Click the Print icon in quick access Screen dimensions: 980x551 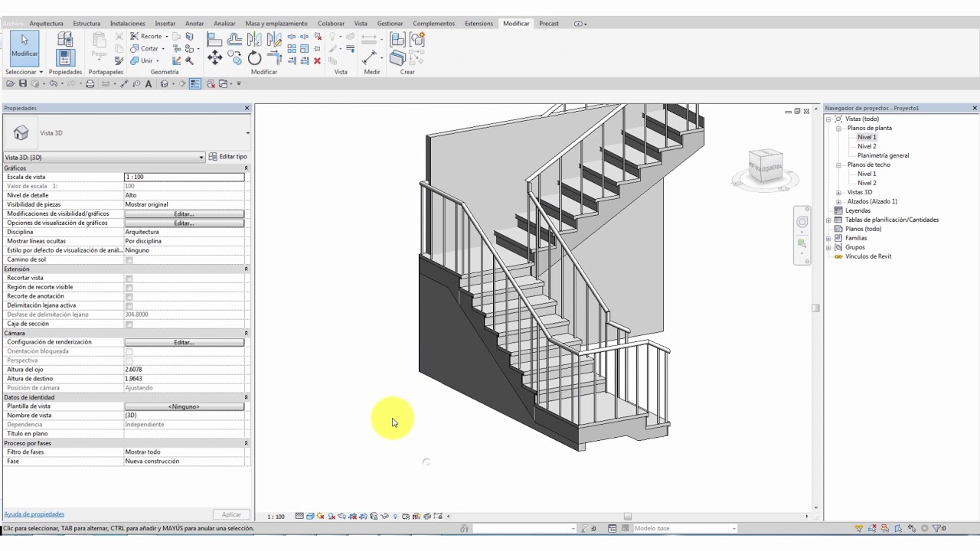coord(90,83)
